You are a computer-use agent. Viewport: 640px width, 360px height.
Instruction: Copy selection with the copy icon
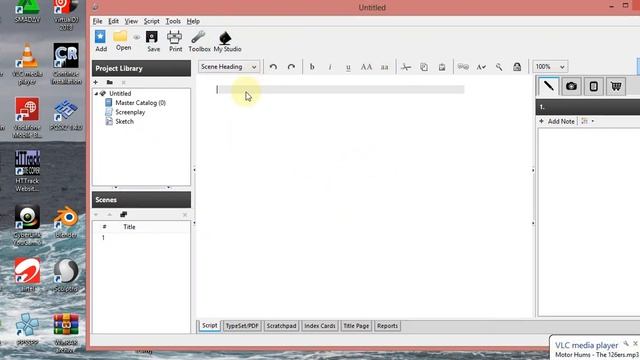click(424, 67)
